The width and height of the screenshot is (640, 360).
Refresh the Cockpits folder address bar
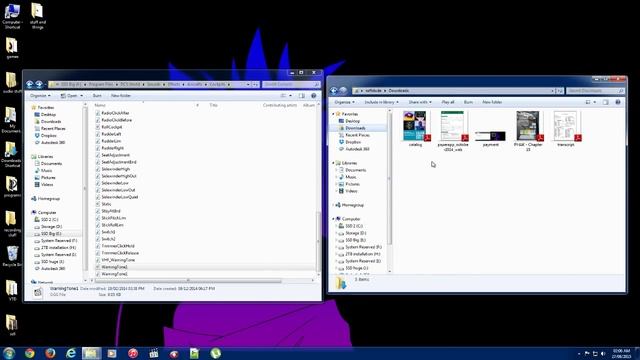click(x=255, y=84)
